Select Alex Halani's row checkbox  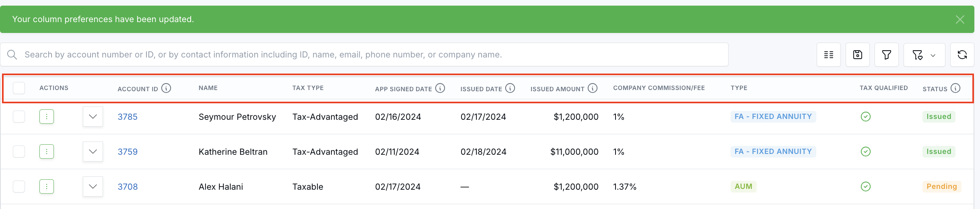(19, 186)
